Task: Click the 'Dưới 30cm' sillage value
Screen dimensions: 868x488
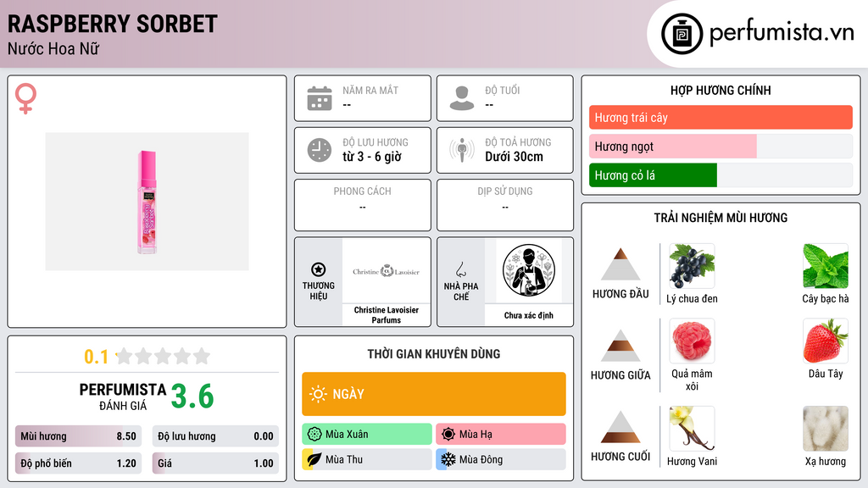Action: tap(515, 157)
